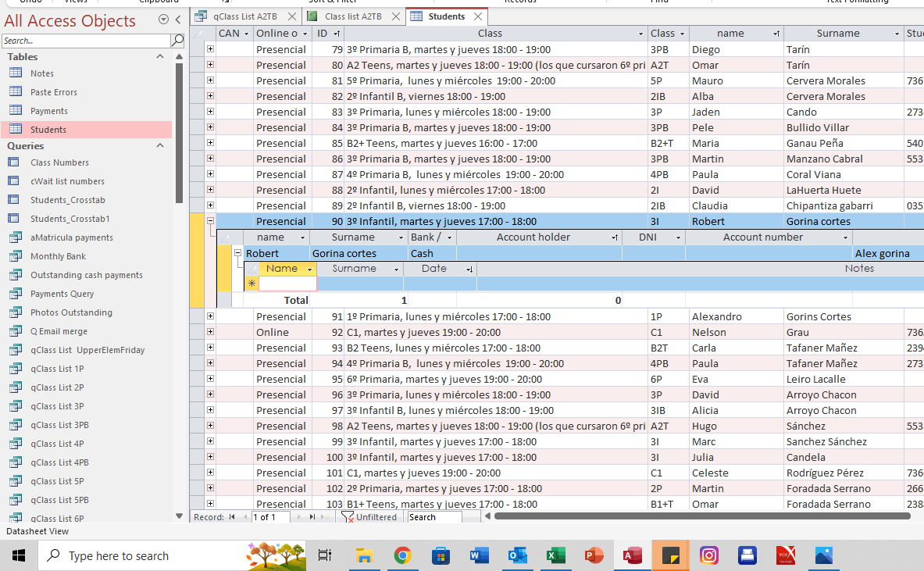
Task: Click the record Search box
Action: pos(435,517)
